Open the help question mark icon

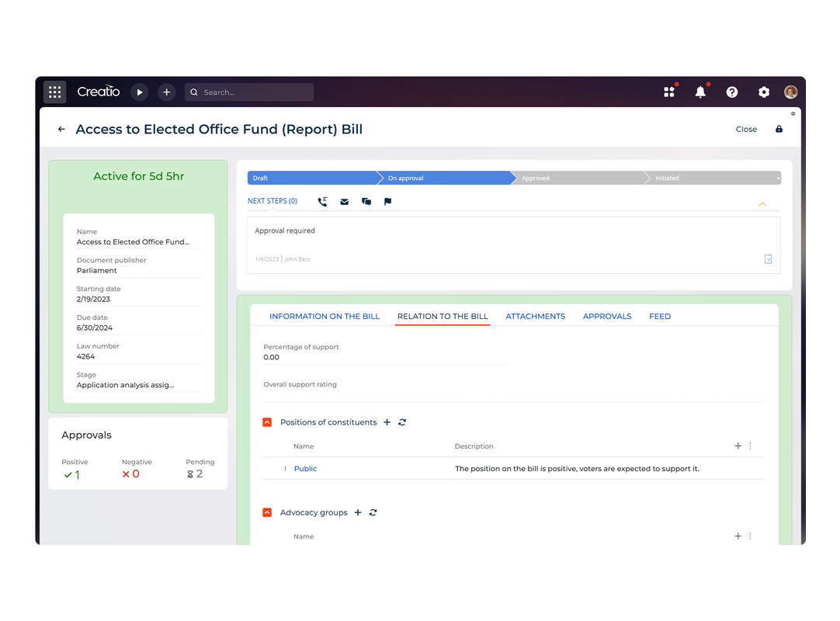732,92
